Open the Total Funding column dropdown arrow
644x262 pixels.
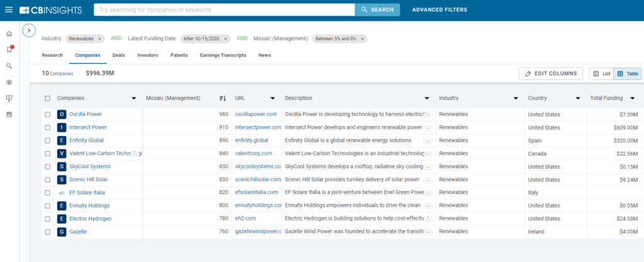(633, 98)
